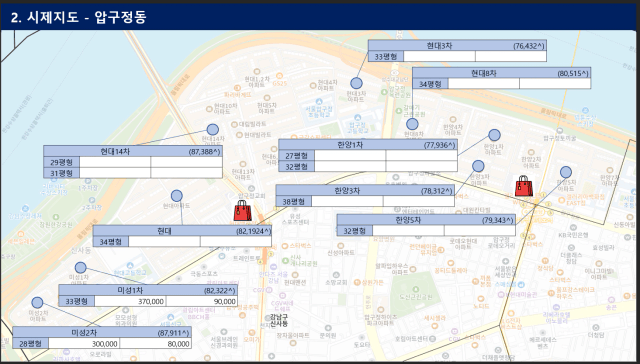Click the 현대14차 table header
Screen dimensions: 640x364
(133, 151)
